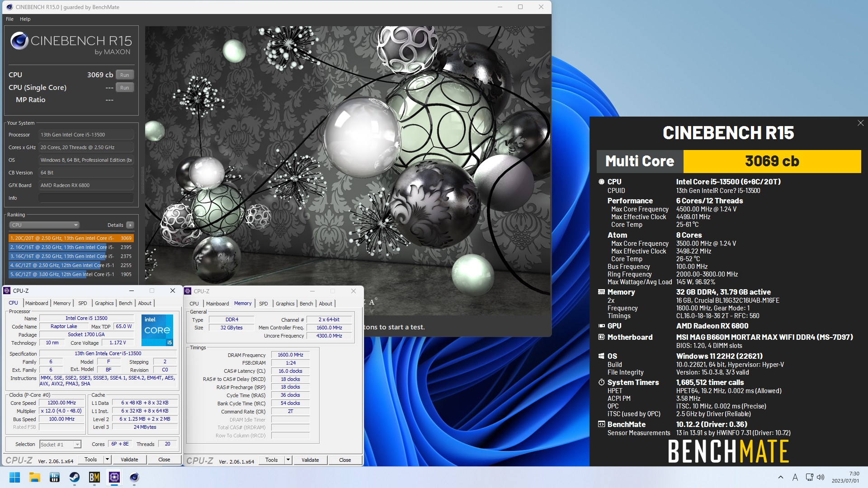The image size is (868, 488).
Task: Click the taskbar app left of Steam
Action: (55, 477)
